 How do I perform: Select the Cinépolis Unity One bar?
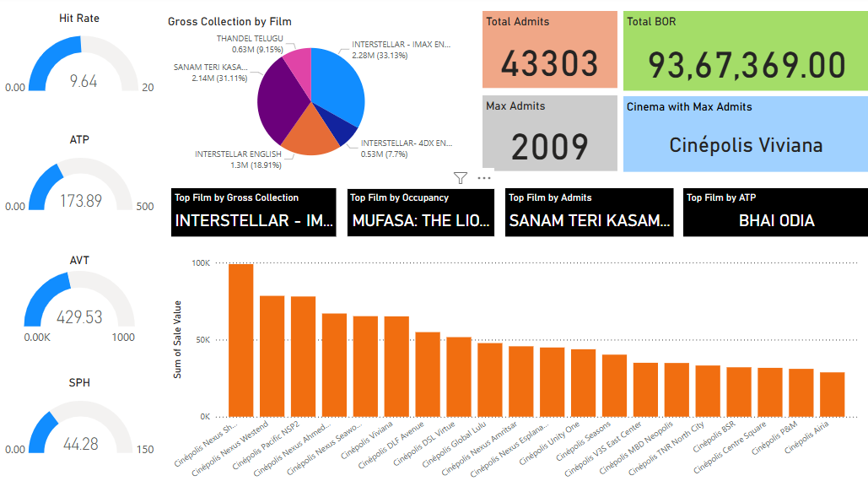click(x=584, y=383)
